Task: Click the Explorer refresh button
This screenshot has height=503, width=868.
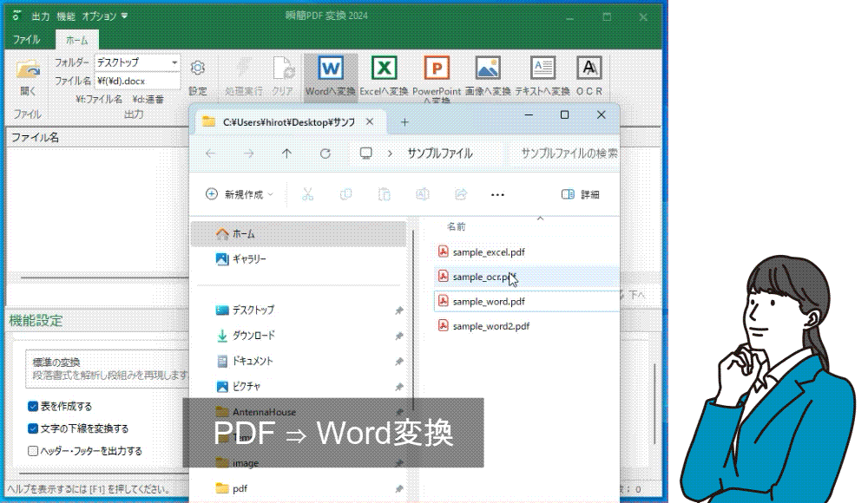Action: coord(325,153)
